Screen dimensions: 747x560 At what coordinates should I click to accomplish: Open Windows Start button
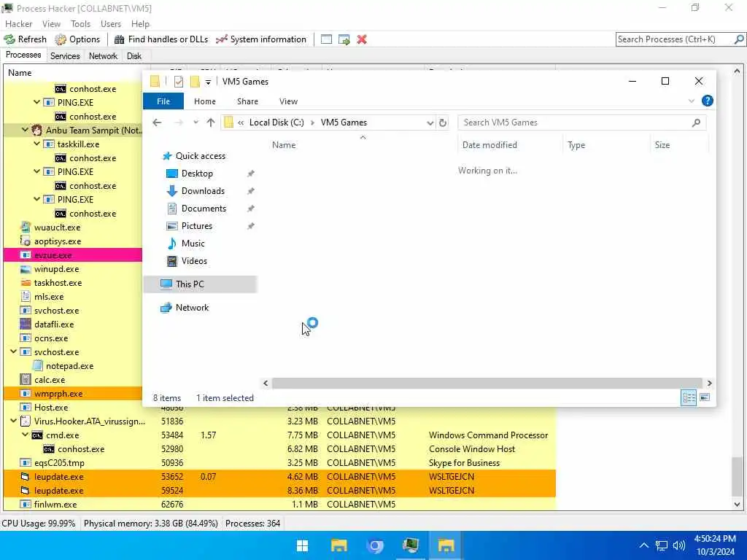point(302,545)
